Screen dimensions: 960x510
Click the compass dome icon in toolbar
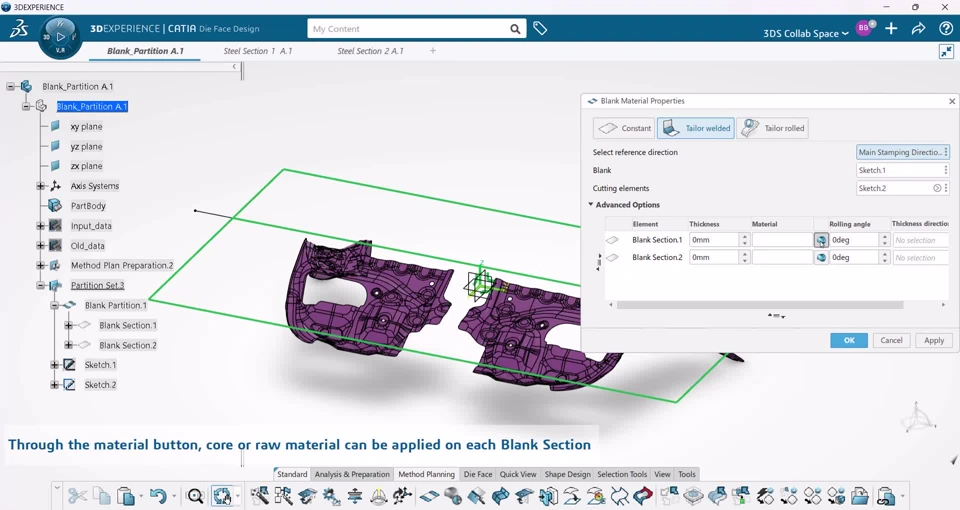(x=379, y=495)
